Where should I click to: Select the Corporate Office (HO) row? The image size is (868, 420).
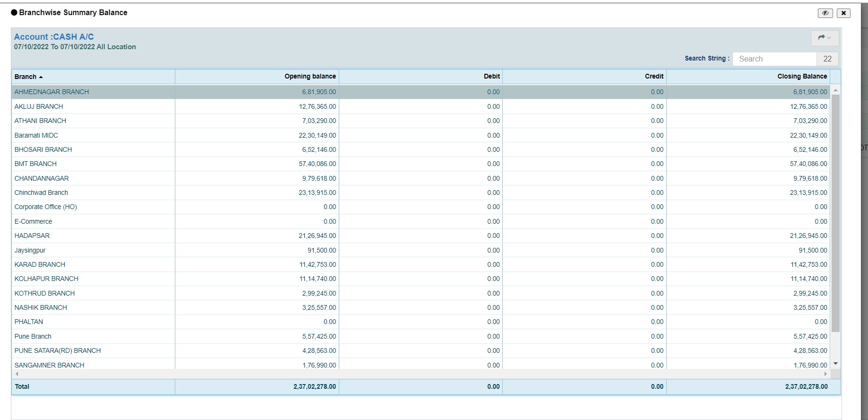point(421,207)
